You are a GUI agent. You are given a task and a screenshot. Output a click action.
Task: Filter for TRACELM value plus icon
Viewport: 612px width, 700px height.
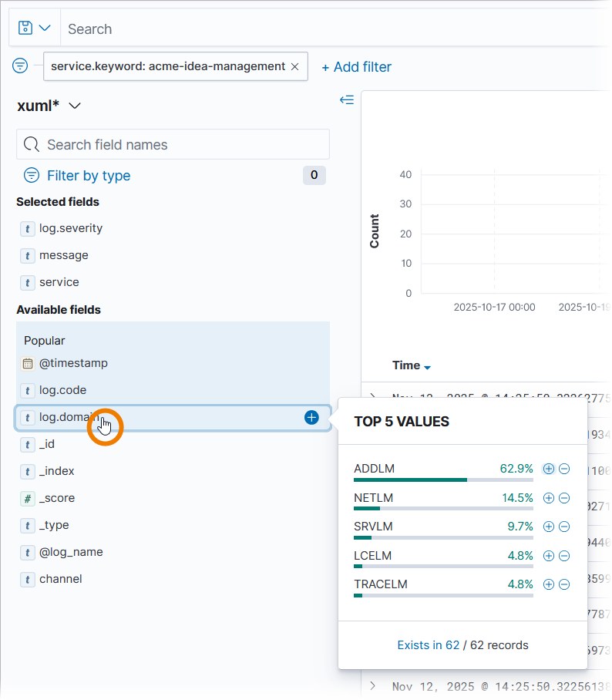click(x=549, y=584)
